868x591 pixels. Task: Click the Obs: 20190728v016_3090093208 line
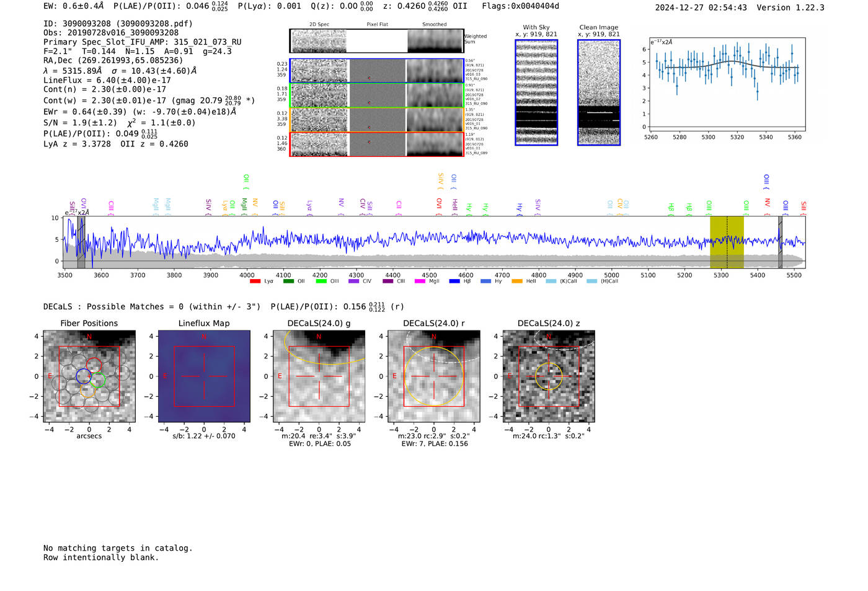point(111,33)
